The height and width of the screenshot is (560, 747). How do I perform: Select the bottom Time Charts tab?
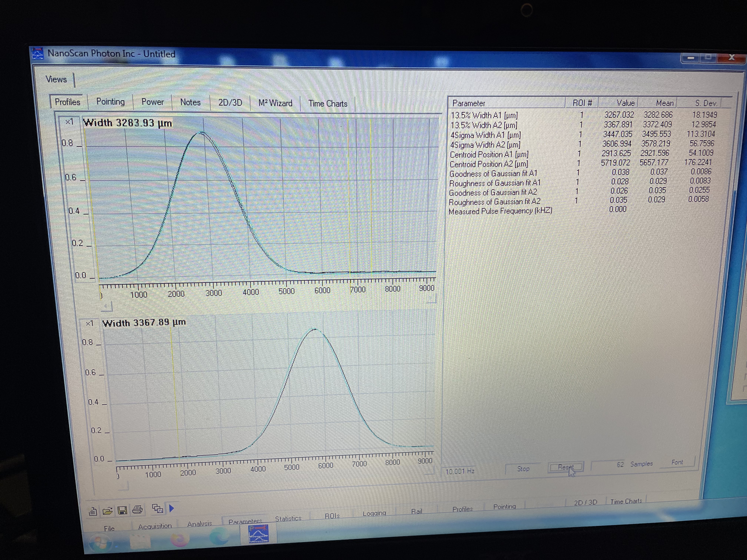coord(626,501)
